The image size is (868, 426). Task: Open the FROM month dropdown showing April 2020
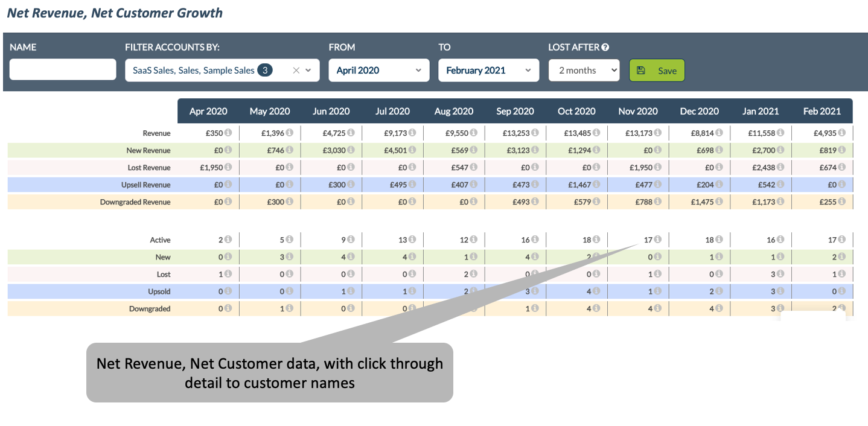pos(378,70)
